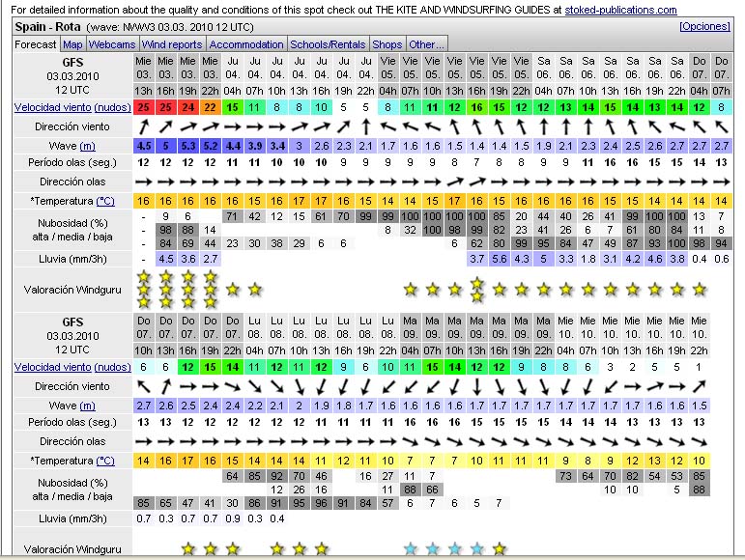Click the first yellow star in bottom rating row
Image resolution: width=745 pixels, height=560 pixels.
[x=188, y=549]
